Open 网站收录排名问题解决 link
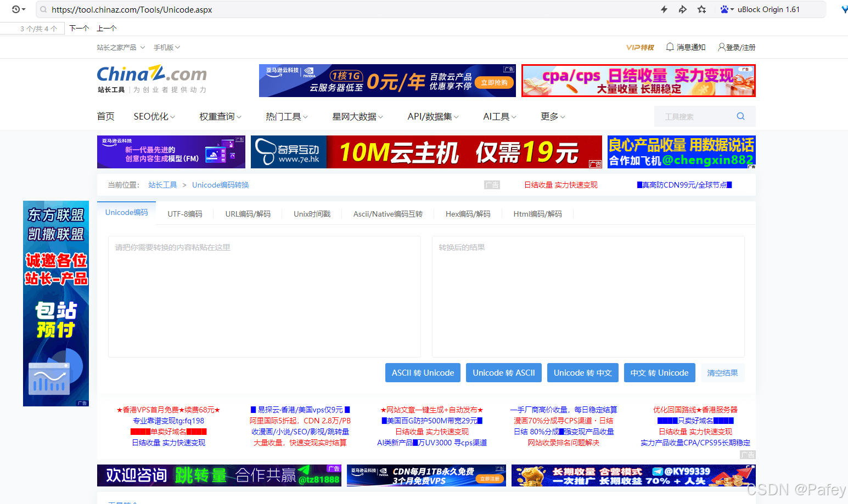 (564, 443)
